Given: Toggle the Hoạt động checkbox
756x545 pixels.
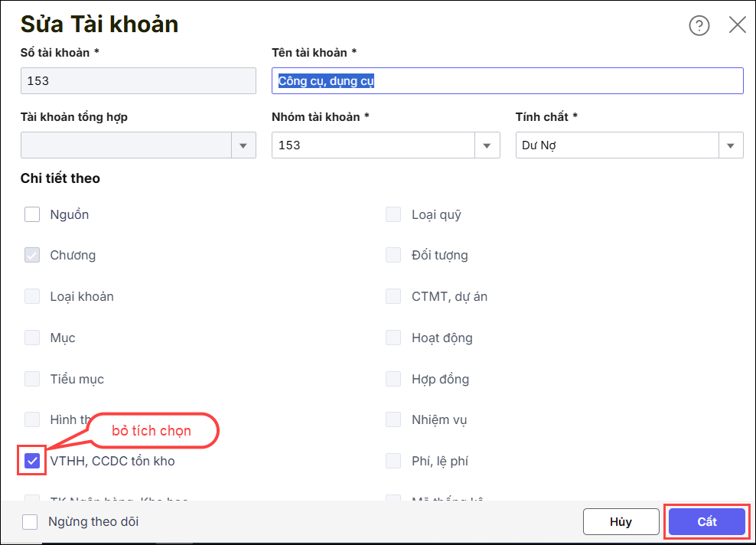Looking at the screenshot, I should point(393,338).
